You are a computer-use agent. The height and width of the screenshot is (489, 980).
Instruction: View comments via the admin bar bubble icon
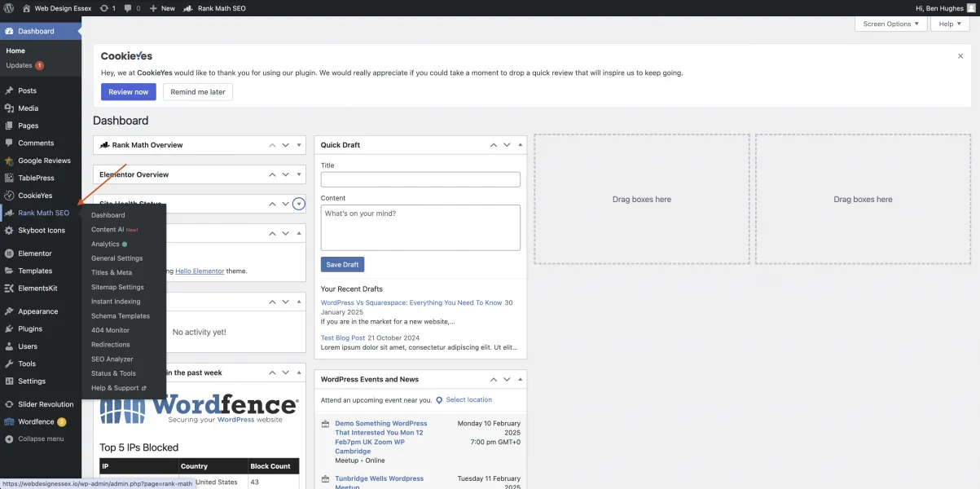coord(127,7)
